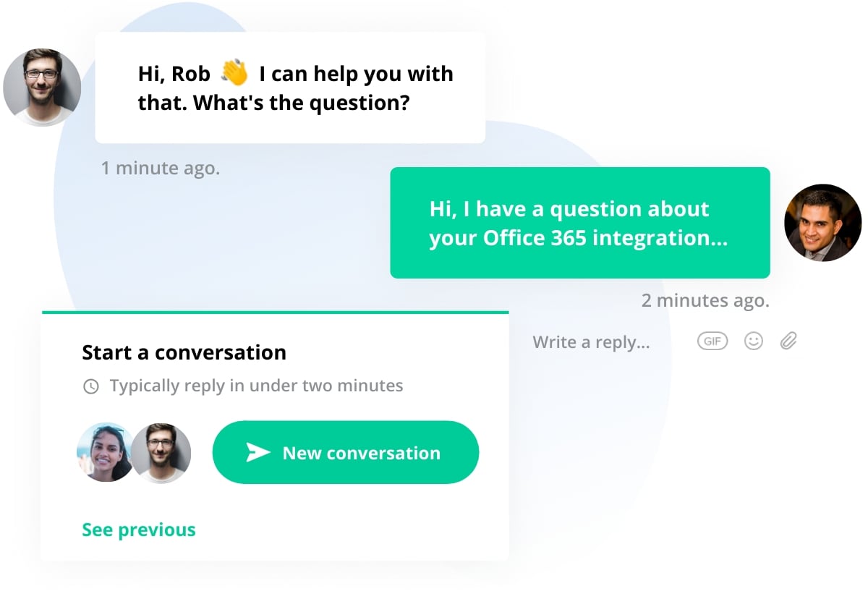Click the 1 minute ago timestamp
868x599 pixels.
point(160,167)
